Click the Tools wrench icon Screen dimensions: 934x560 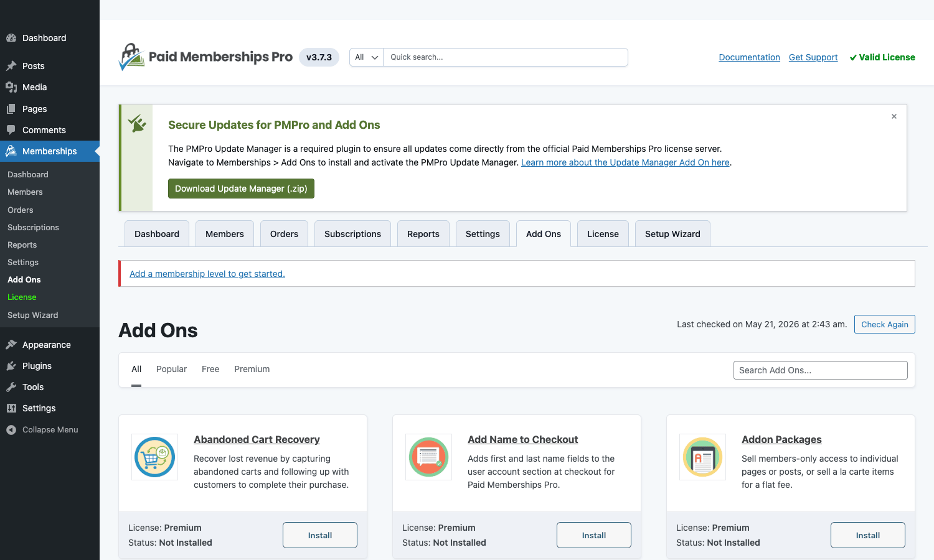(11, 387)
